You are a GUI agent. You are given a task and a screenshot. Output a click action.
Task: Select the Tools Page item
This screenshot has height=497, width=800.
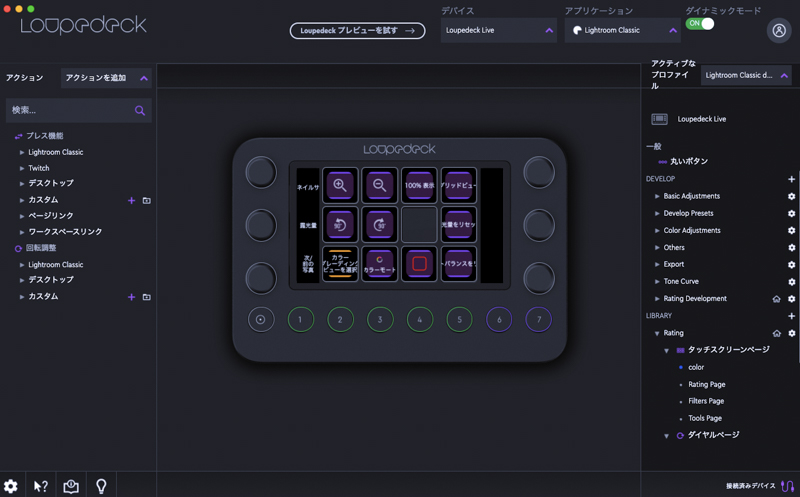[x=705, y=418]
